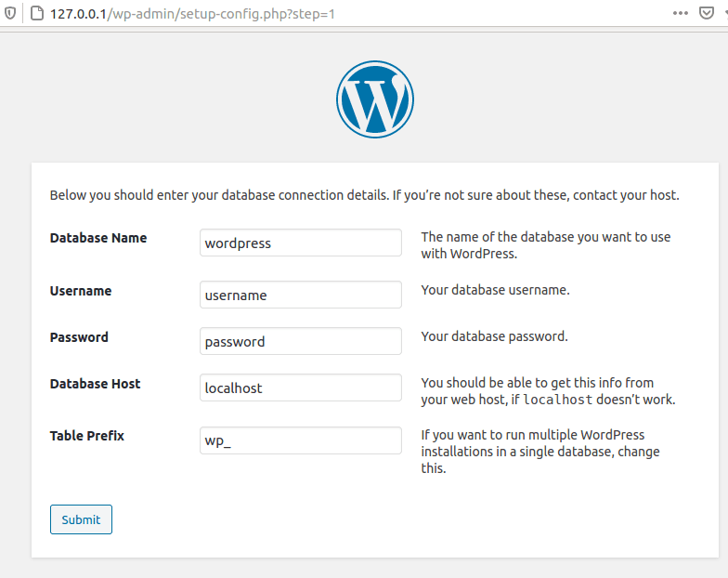
Task: Focus the Password input box
Action: (x=301, y=342)
